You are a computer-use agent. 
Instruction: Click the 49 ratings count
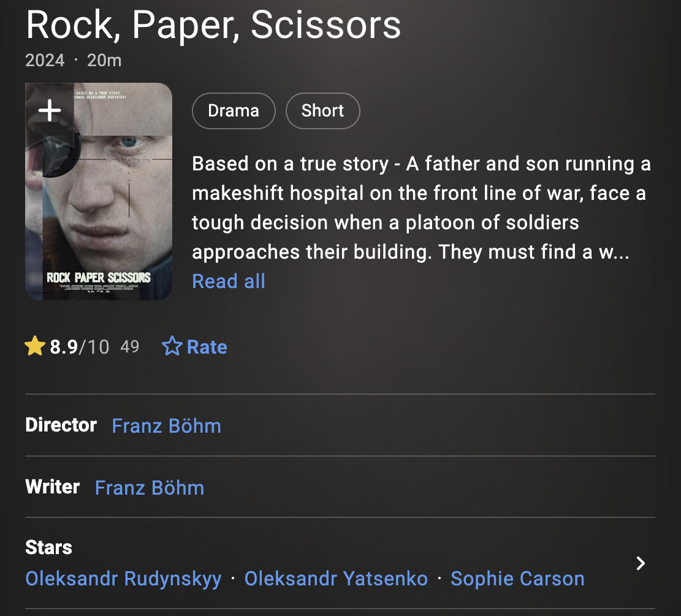tap(130, 347)
